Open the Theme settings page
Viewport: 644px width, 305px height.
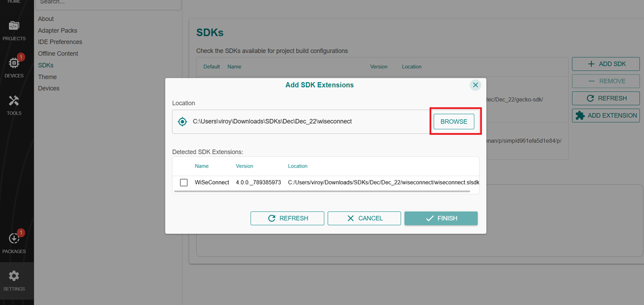(47, 77)
